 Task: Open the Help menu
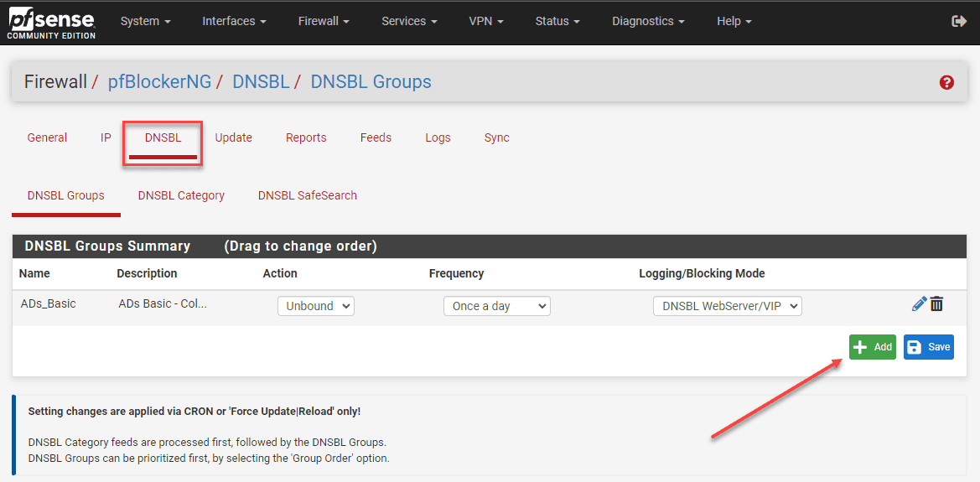(x=734, y=21)
